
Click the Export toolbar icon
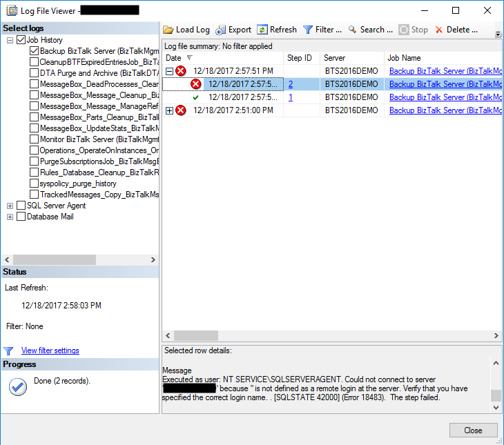pos(221,30)
